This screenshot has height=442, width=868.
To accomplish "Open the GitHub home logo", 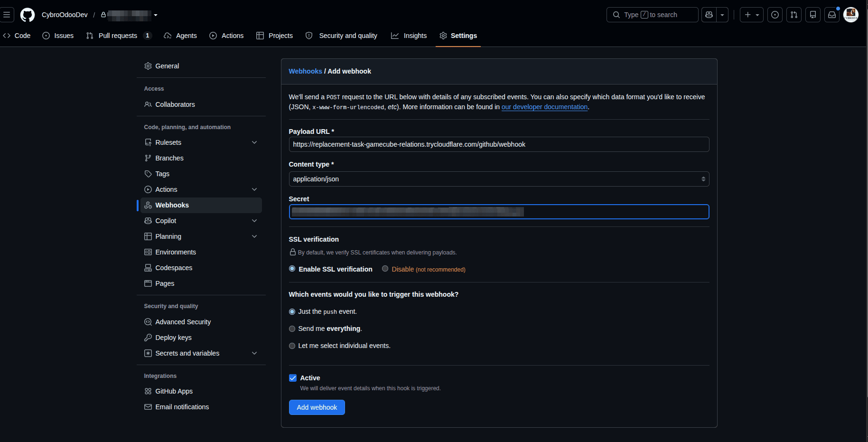I will coord(28,15).
